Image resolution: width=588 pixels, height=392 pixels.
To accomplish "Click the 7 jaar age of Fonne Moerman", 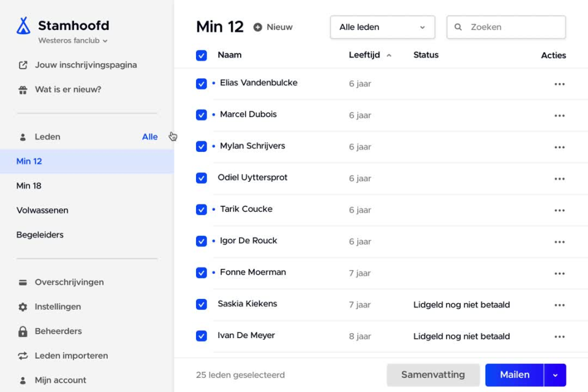I will 360,273.
